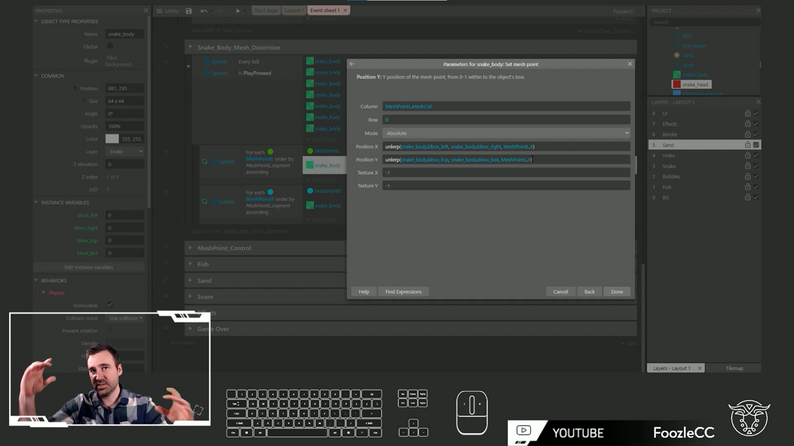Toggle visibility of the UI layer

click(x=756, y=113)
